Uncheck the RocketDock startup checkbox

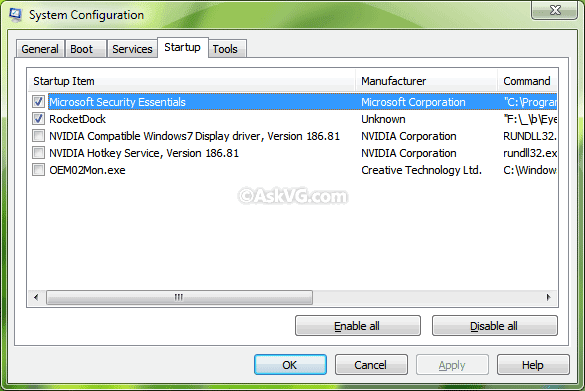38,119
